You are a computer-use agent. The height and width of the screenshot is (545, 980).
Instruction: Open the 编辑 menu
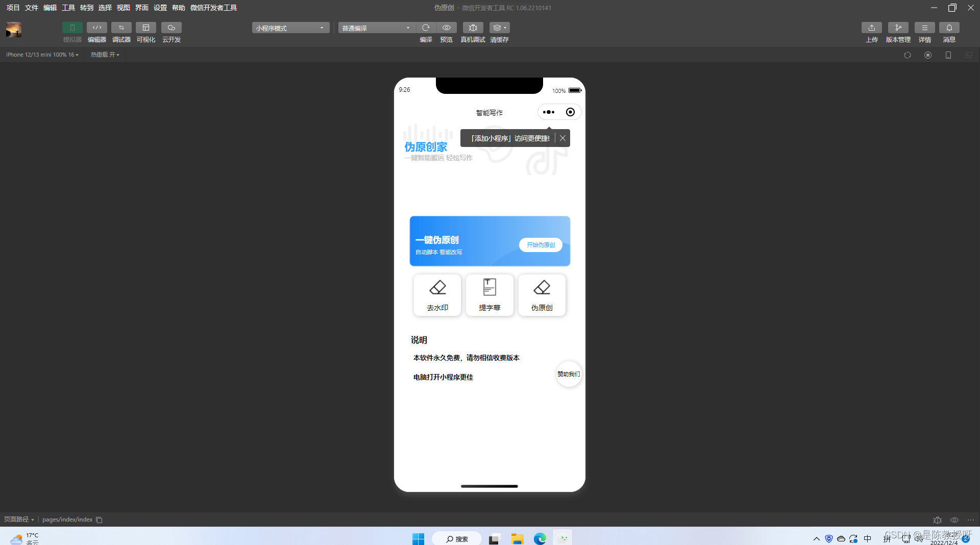click(50, 8)
